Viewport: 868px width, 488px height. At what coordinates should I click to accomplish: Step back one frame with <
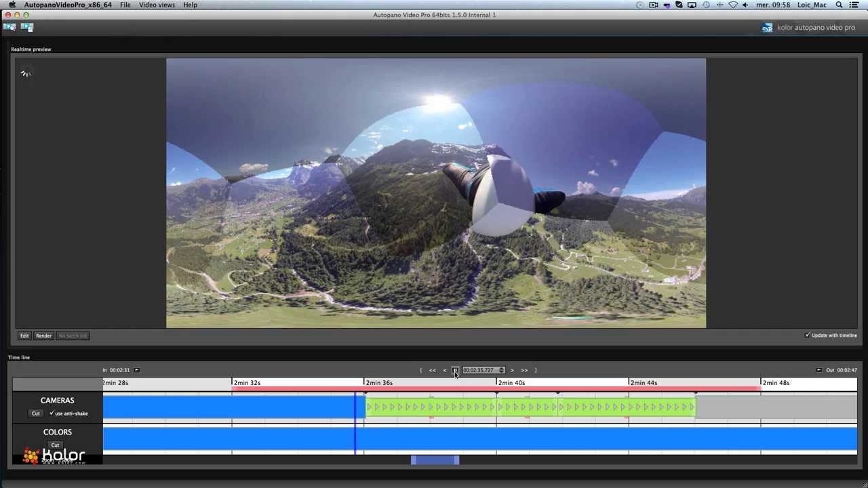tap(444, 370)
